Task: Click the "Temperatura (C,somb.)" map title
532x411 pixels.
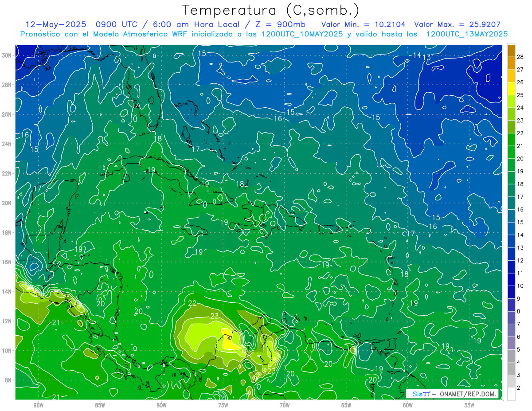Action: point(271,10)
